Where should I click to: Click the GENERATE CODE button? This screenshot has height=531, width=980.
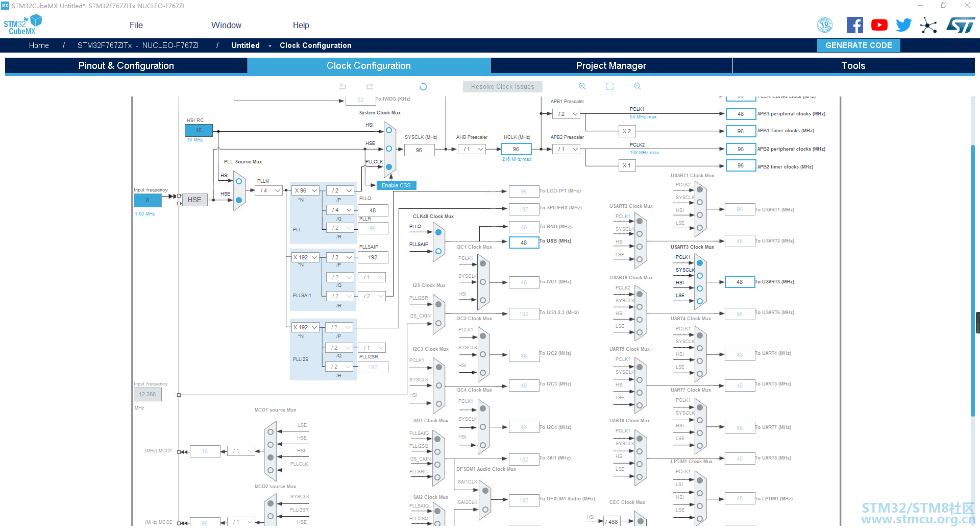coord(859,45)
